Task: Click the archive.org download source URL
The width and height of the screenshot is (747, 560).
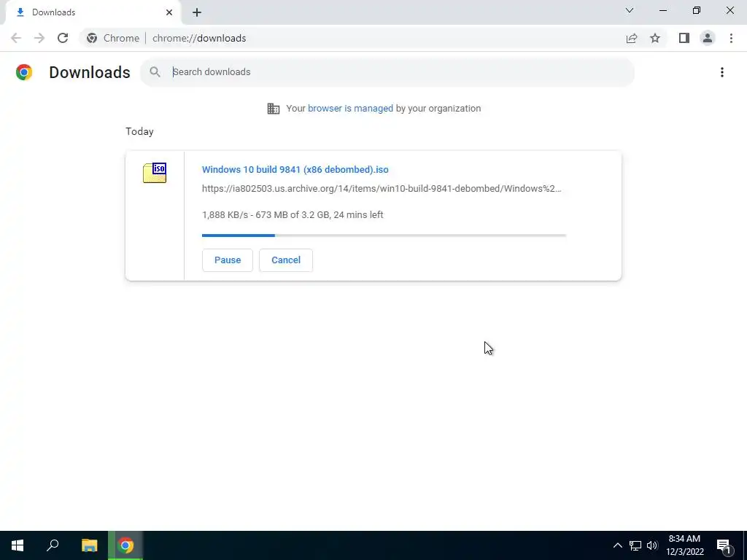Action: point(382,189)
